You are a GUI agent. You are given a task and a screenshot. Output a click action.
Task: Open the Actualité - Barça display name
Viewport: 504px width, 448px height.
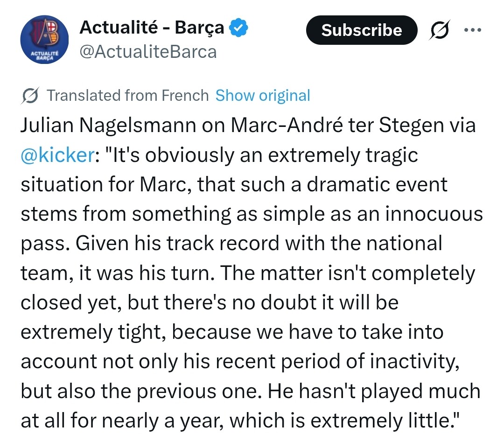click(x=152, y=28)
